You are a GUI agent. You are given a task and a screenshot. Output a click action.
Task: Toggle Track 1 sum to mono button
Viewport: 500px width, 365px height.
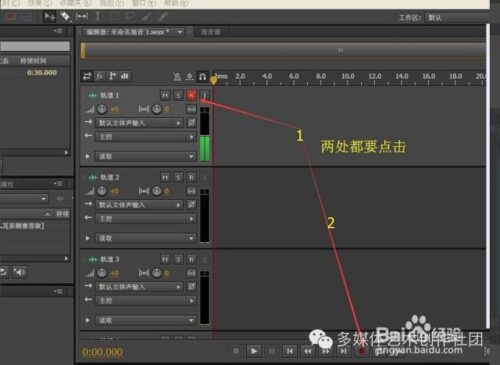coord(191,109)
